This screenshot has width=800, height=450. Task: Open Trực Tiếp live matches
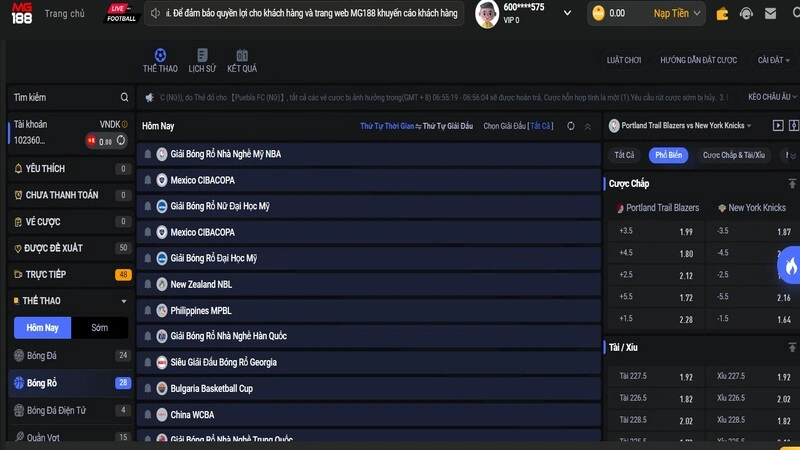pos(70,274)
